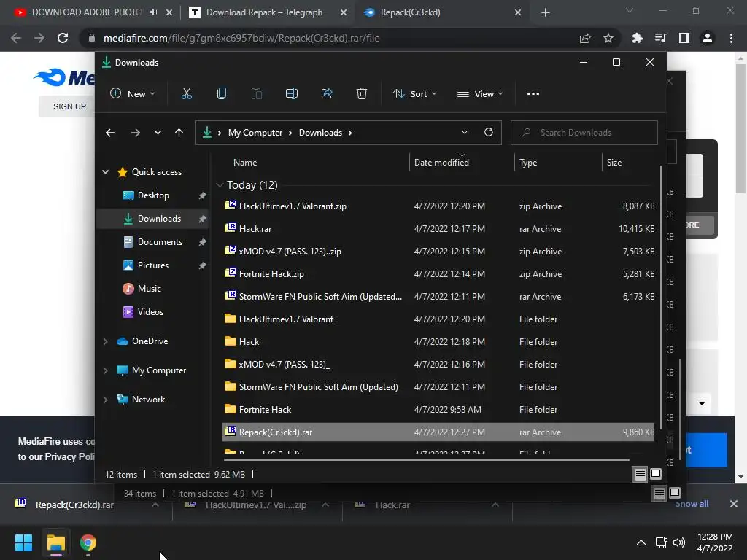Viewport: 747px width, 560px height.
Task: Close the Chrome downloads bar
Action: pyautogui.click(x=734, y=504)
